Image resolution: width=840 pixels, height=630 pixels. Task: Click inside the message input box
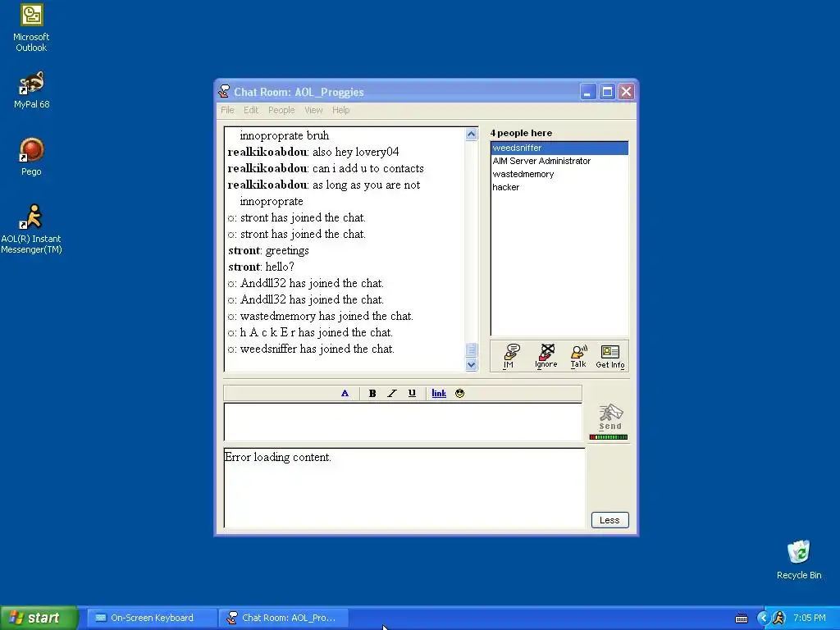tap(403, 422)
